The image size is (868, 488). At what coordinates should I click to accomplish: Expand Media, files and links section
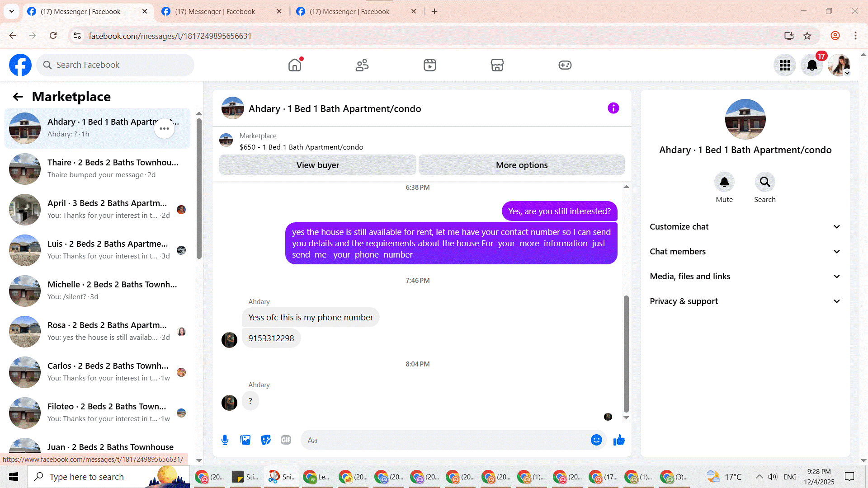click(745, 277)
